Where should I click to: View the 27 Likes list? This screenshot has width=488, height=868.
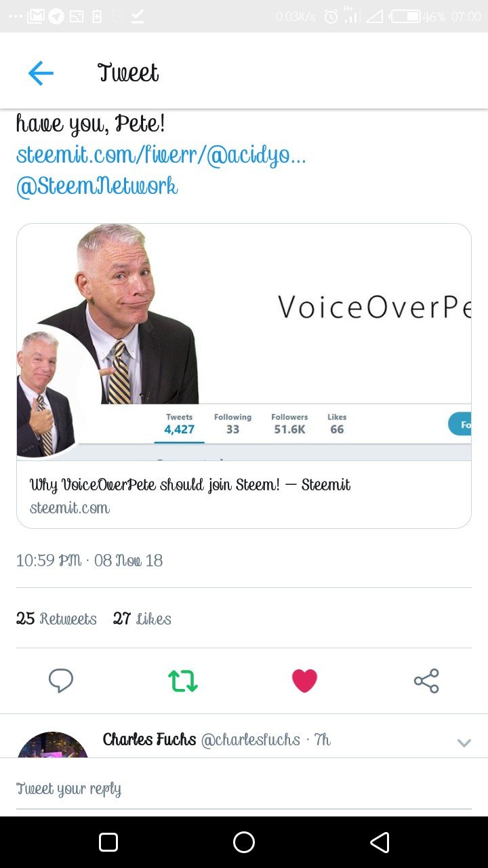click(142, 618)
